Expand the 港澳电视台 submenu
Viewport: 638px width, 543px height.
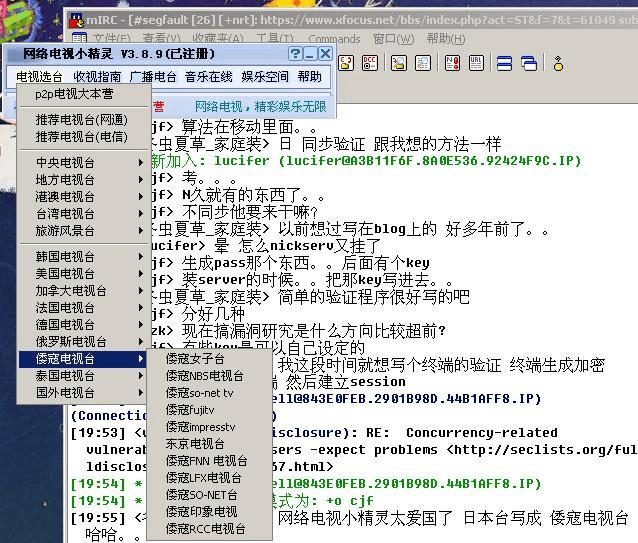(84, 197)
